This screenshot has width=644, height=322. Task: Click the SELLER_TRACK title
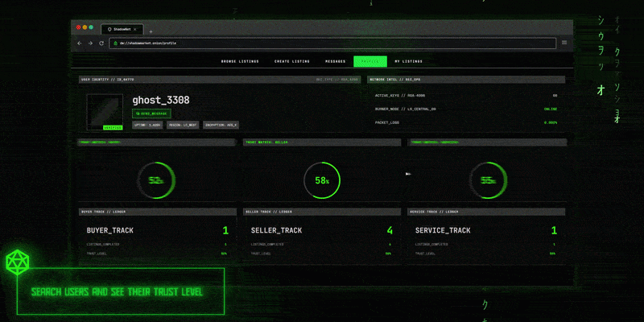coord(276,231)
